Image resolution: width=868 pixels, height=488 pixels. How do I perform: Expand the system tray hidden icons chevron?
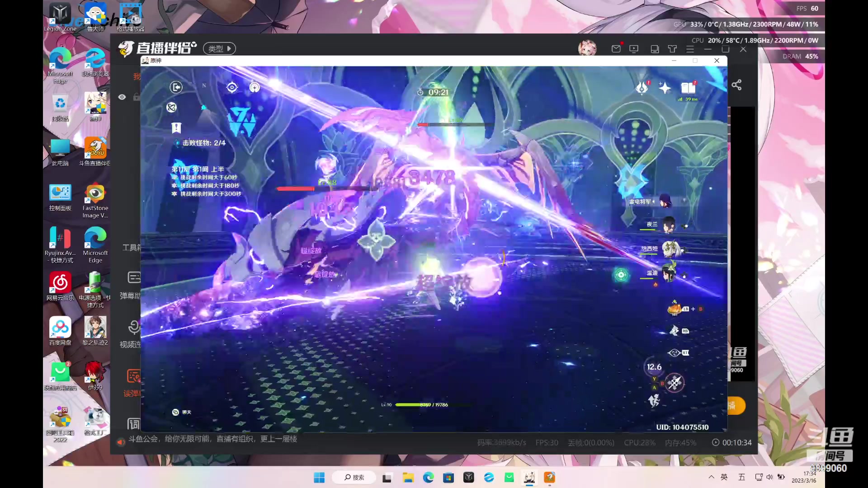click(x=711, y=477)
